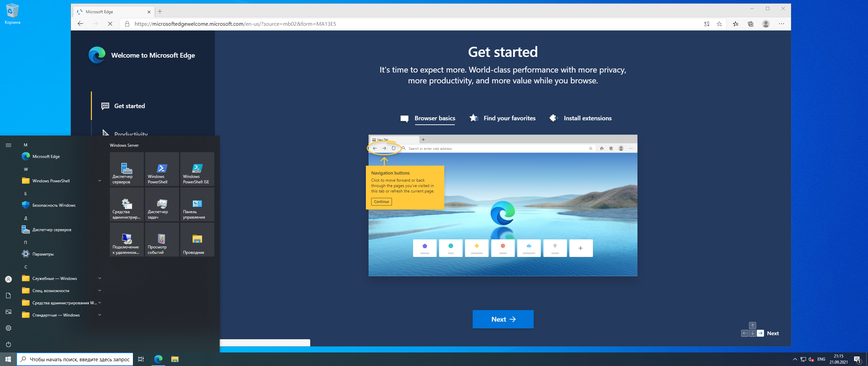Open Documents from Start side rail
Screen dimensions: 868x366
(8, 296)
